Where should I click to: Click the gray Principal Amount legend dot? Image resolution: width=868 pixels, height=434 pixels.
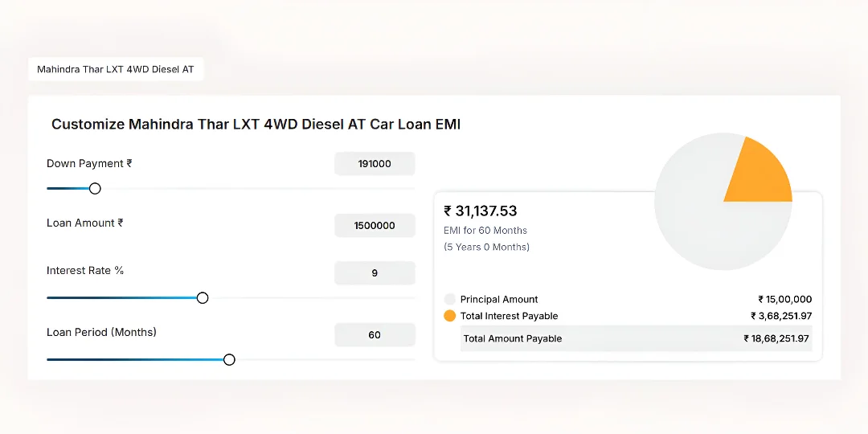[x=450, y=299]
